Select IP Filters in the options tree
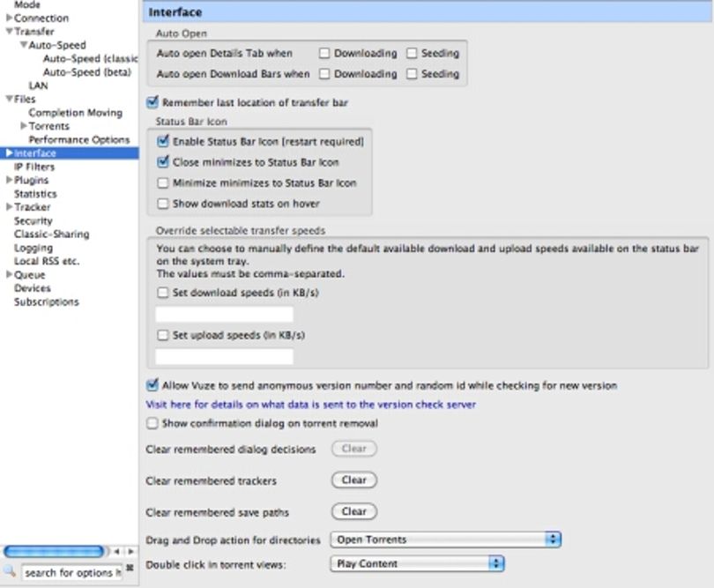This screenshot has height=588, width=714. (x=34, y=167)
